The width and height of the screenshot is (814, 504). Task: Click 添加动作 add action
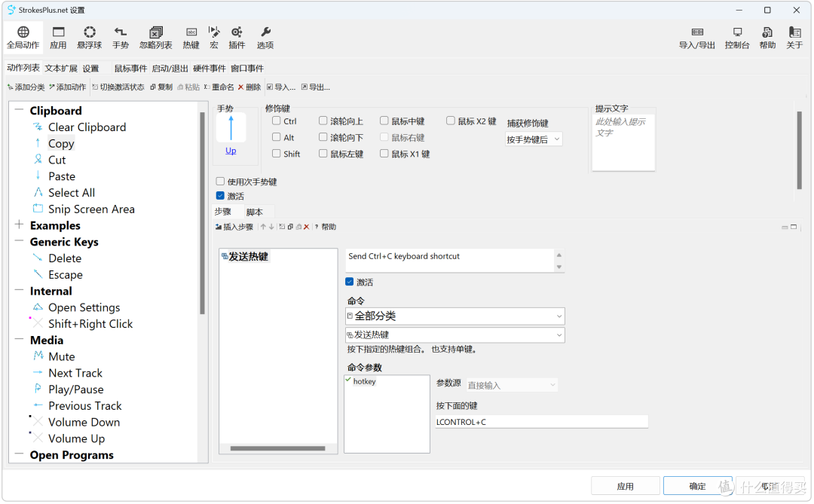point(68,87)
